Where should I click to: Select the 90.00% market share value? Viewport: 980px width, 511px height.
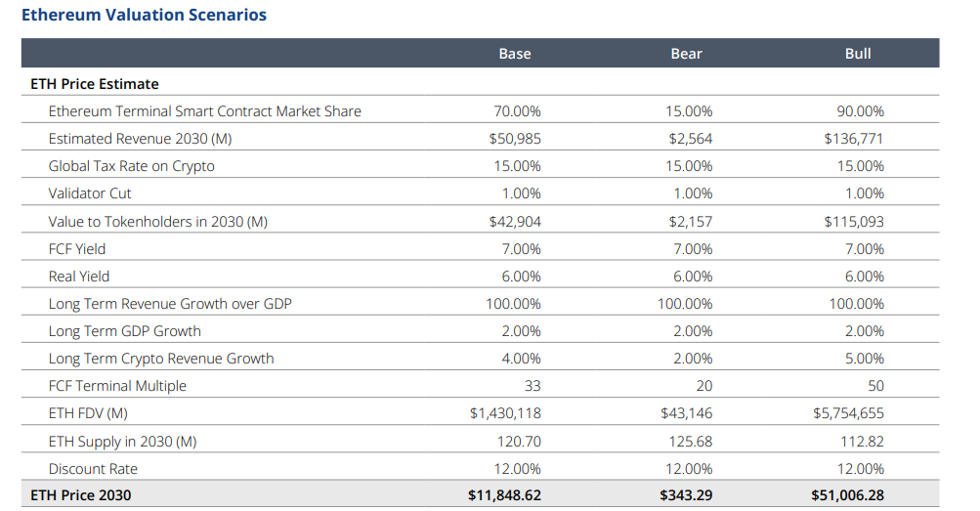[861, 111]
